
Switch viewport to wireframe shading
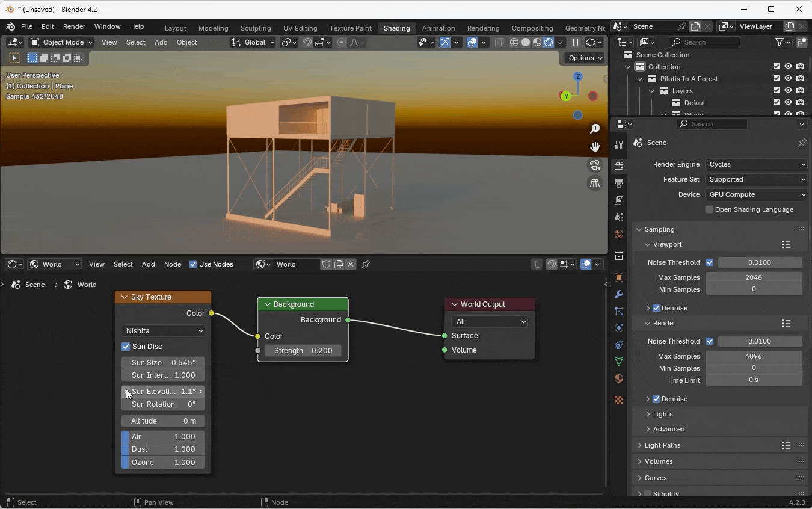tap(514, 42)
